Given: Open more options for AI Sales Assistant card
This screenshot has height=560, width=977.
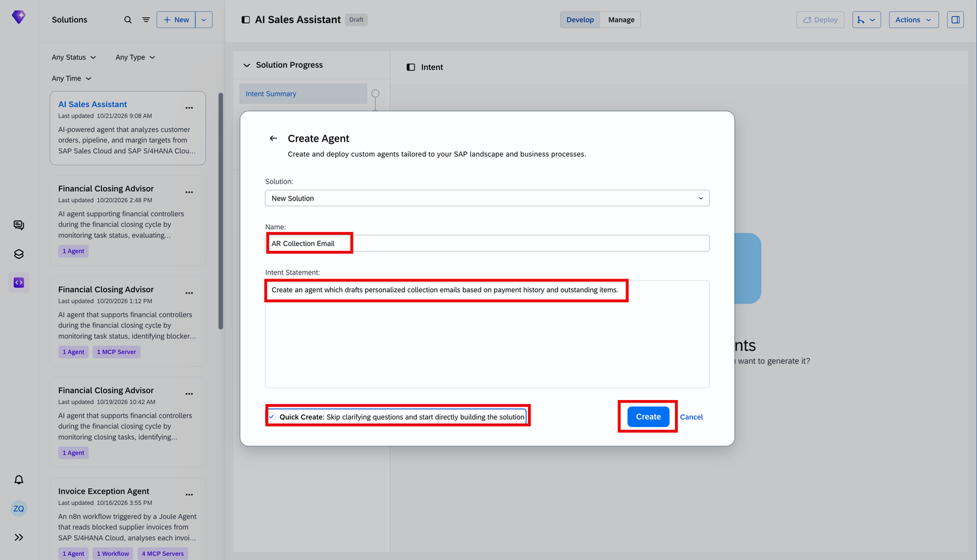Looking at the screenshot, I should coord(189,108).
